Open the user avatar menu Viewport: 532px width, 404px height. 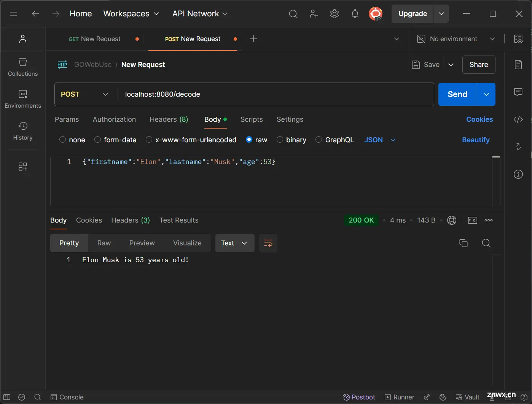(376, 14)
